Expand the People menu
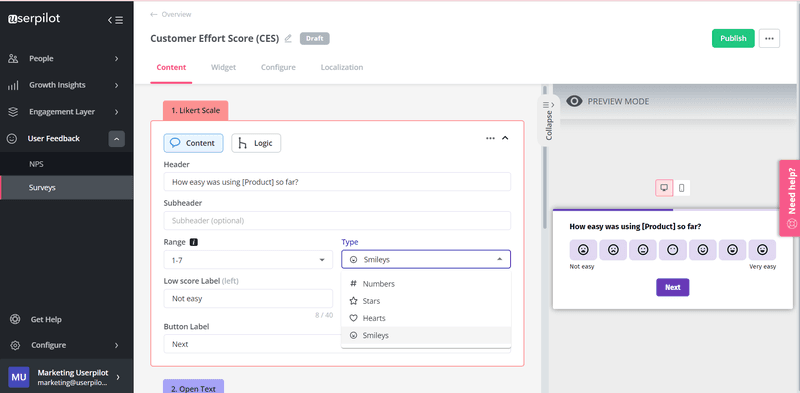This screenshot has width=800, height=393. pos(116,59)
